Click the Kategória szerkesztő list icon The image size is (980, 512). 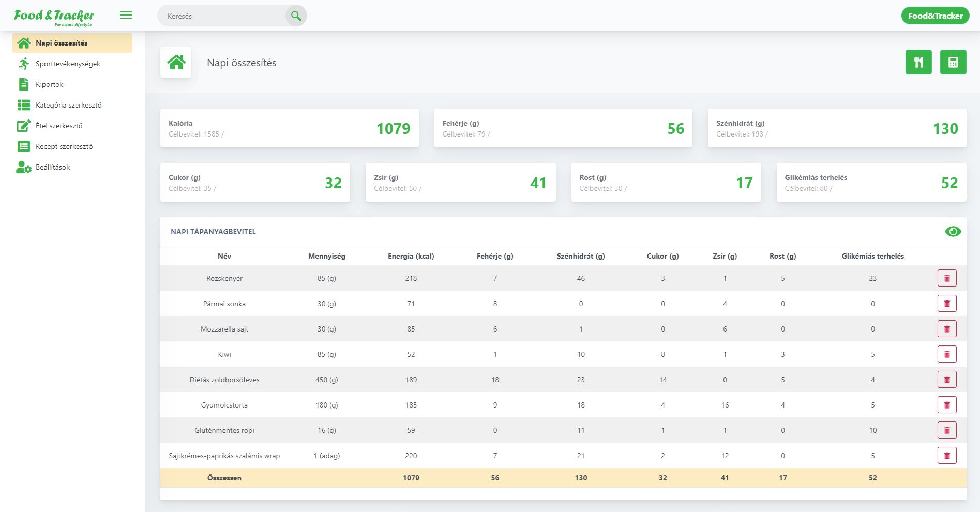coord(24,105)
